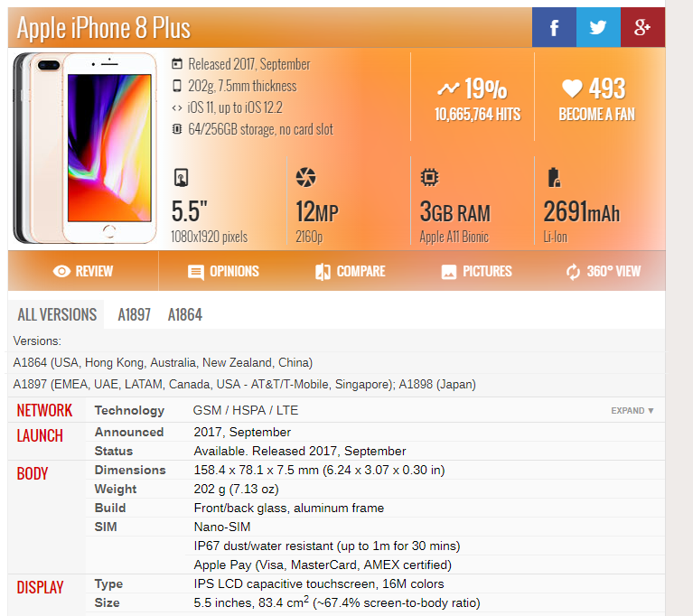Viewport: 693px width, 616px height.
Task: Click the iPhone 8 Plus product image
Action: point(86,149)
